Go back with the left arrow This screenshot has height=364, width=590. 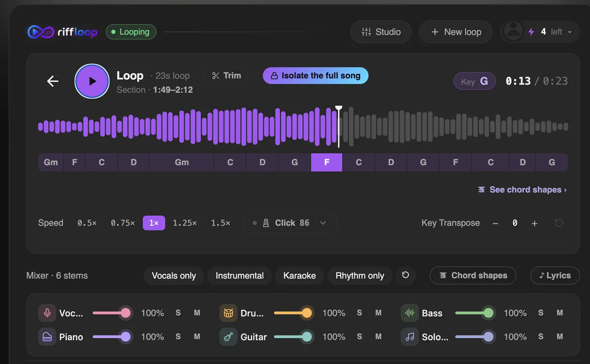[53, 81]
